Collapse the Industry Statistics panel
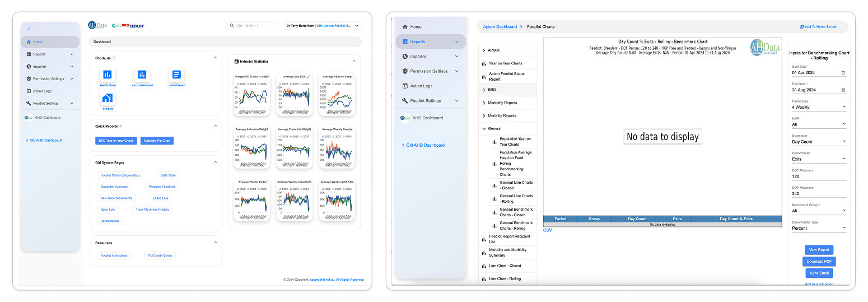The image size is (868, 302). (354, 61)
